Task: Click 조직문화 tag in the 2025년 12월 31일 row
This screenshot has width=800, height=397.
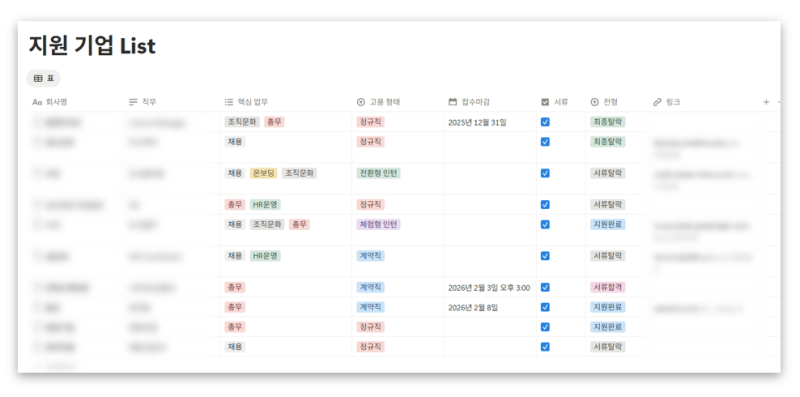Action: (x=242, y=122)
